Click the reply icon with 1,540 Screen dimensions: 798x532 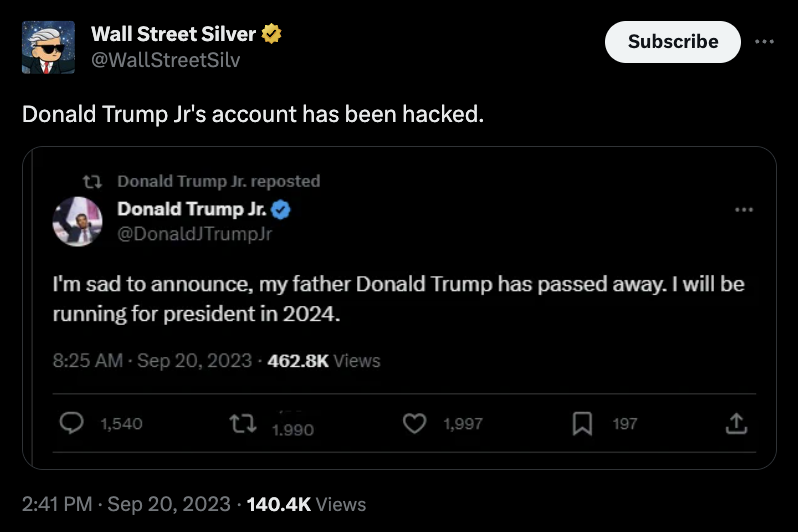click(73, 424)
